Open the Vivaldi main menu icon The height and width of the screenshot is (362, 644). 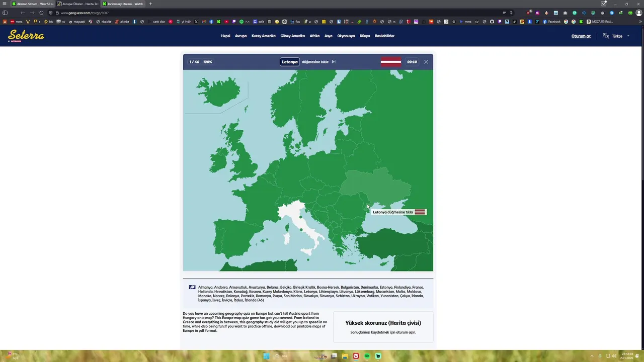(5, 4)
